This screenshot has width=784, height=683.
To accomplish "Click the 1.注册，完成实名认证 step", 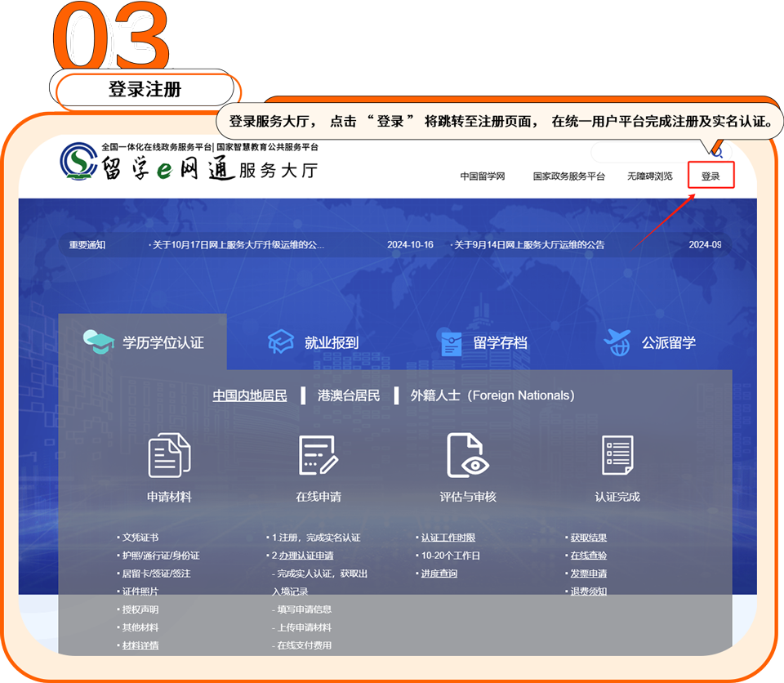I will (x=316, y=538).
